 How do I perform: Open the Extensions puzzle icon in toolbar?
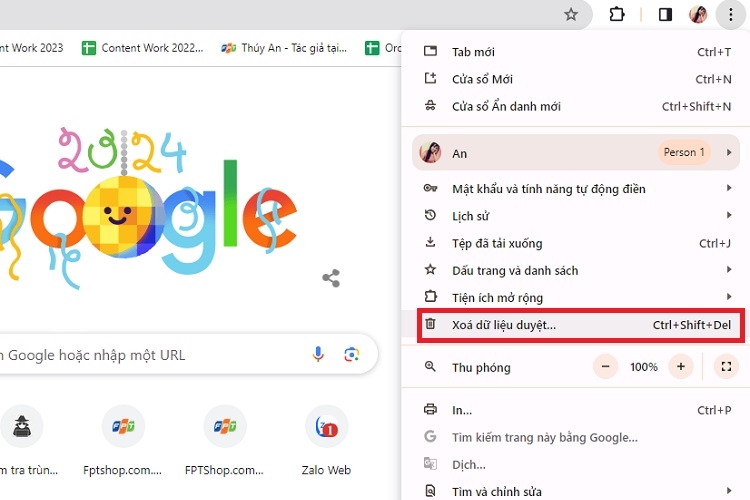(x=617, y=14)
